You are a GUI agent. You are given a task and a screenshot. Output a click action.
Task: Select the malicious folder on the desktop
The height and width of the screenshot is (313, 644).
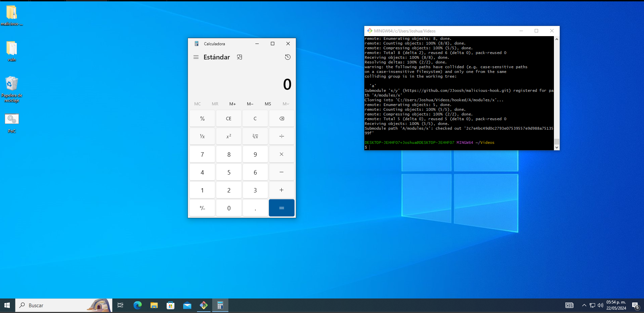pos(12,16)
